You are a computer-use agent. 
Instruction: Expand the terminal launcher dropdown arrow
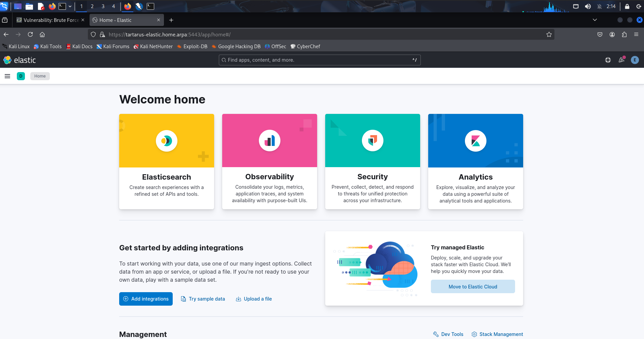click(x=70, y=6)
